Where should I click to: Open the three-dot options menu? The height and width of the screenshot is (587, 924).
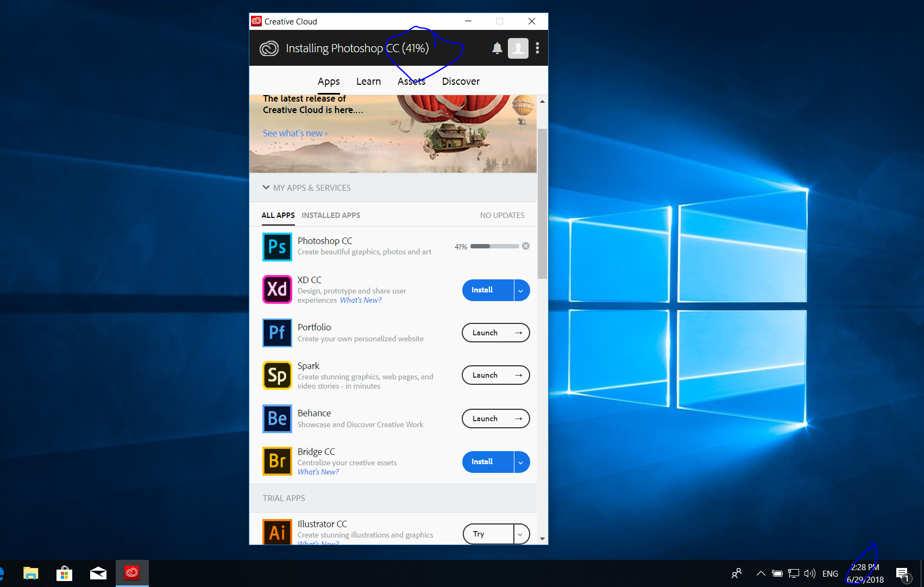pos(537,48)
